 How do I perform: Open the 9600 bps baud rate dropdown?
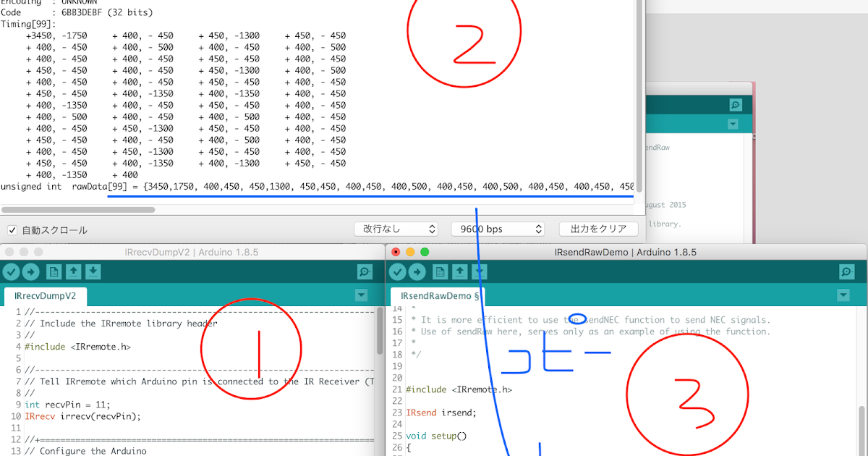tap(498, 228)
